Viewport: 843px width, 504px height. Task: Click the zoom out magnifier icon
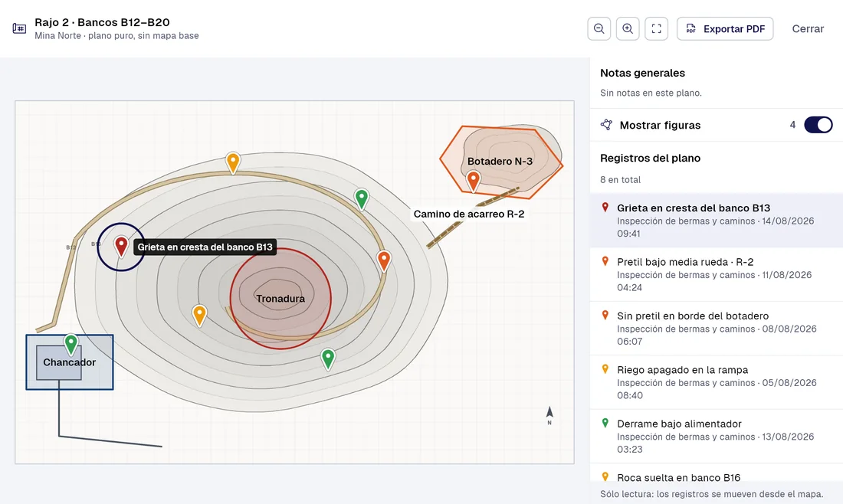[599, 28]
